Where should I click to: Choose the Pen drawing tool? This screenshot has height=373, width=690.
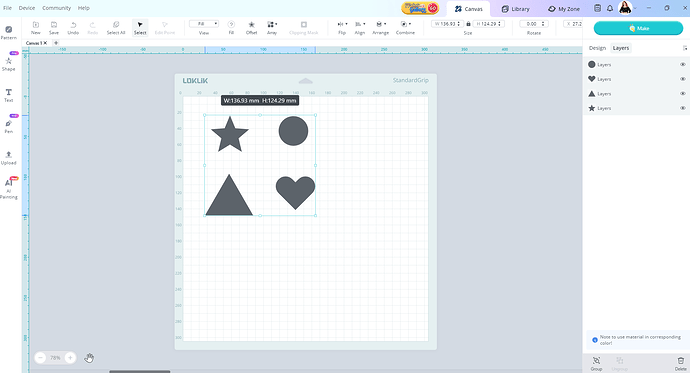tap(8, 126)
